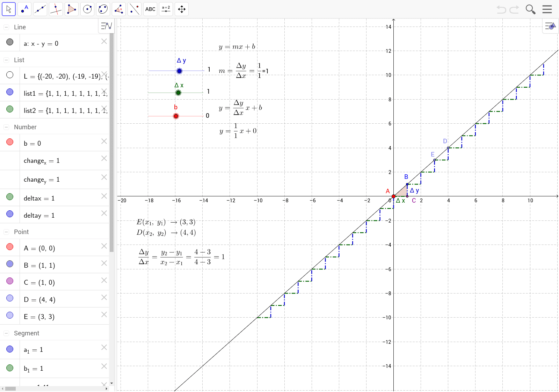Collapse the Segment category
The height and width of the screenshot is (392, 559).
point(6,333)
